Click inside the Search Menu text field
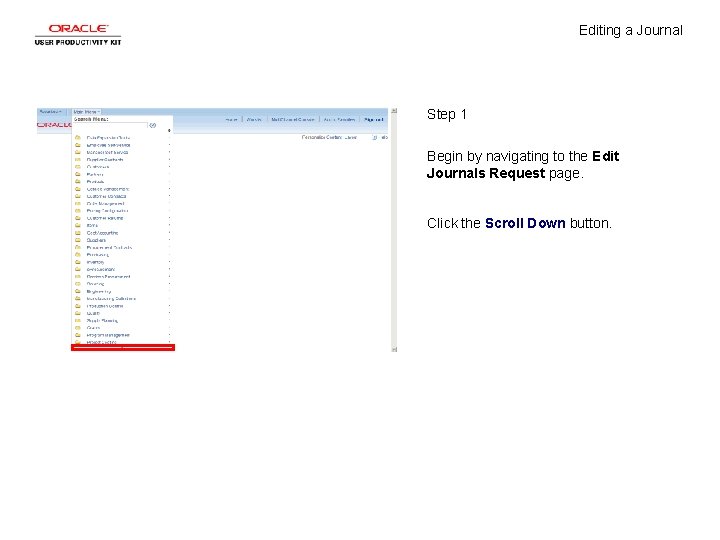This screenshot has height=540, width=720. click(x=110, y=125)
